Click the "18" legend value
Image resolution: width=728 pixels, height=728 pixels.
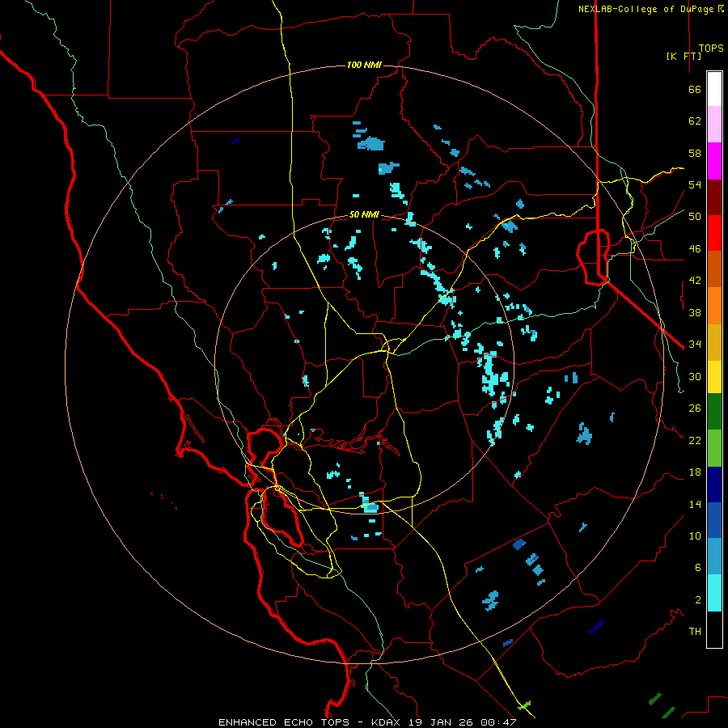(695, 472)
